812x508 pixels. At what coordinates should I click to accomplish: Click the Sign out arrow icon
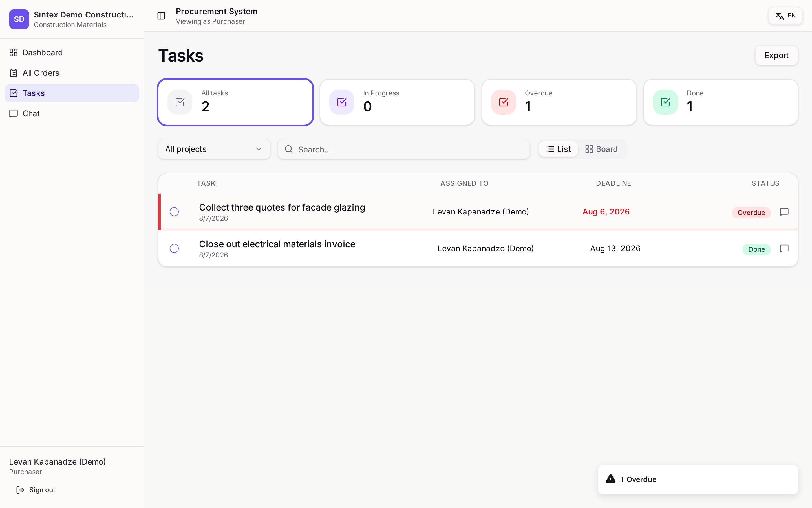pos(20,490)
